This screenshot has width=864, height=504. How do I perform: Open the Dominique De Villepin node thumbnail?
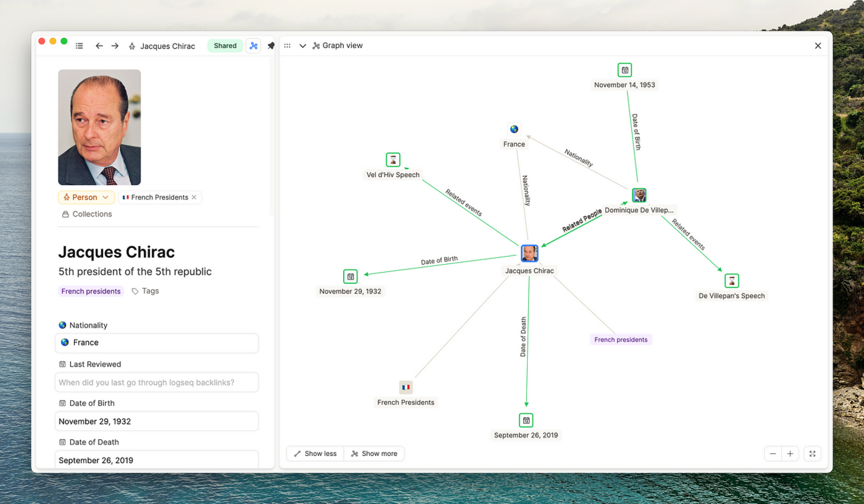click(639, 195)
